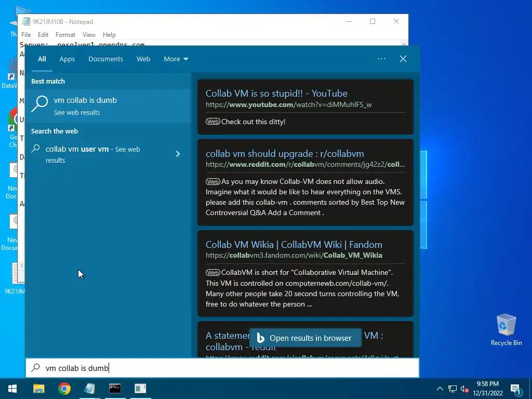Open Notepad View menu
The image size is (532, 399).
[89, 35]
